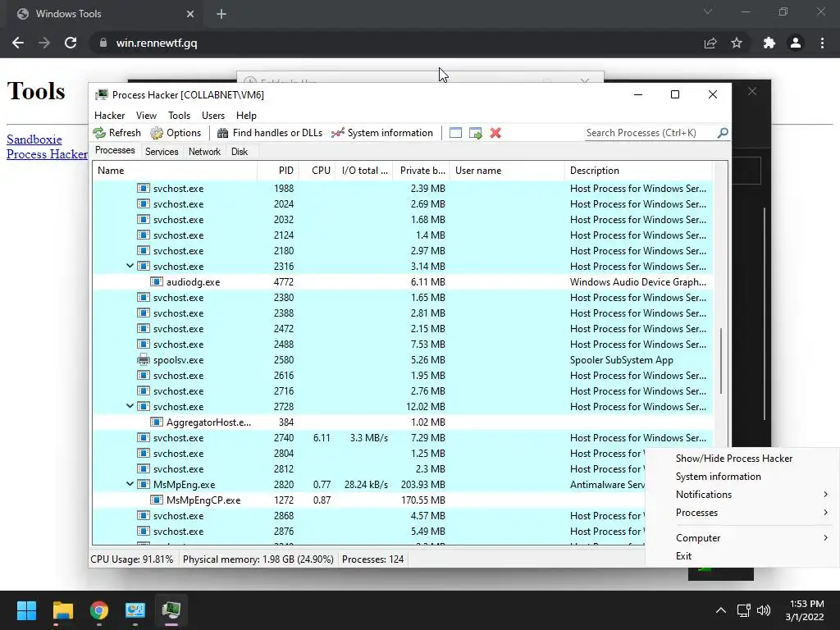This screenshot has width=840, height=630.
Task: Click Chrome extensions puzzle icon
Action: pos(769,43)
